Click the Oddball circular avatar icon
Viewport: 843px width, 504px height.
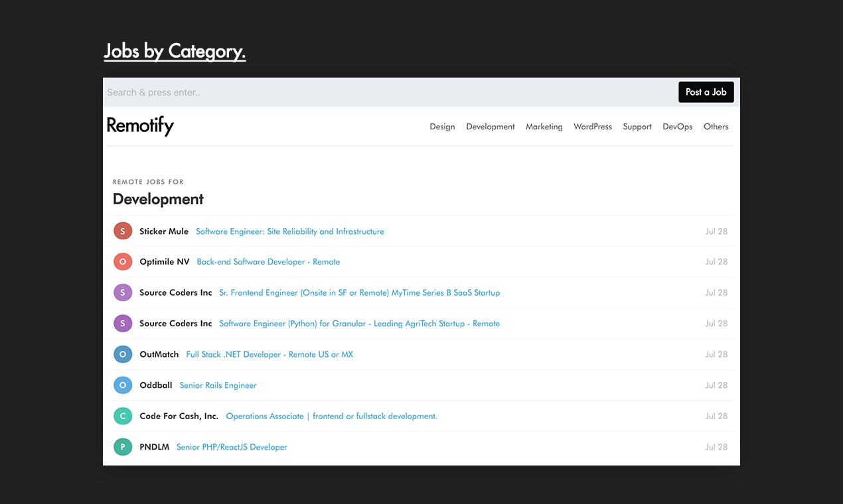coord(123,385)
